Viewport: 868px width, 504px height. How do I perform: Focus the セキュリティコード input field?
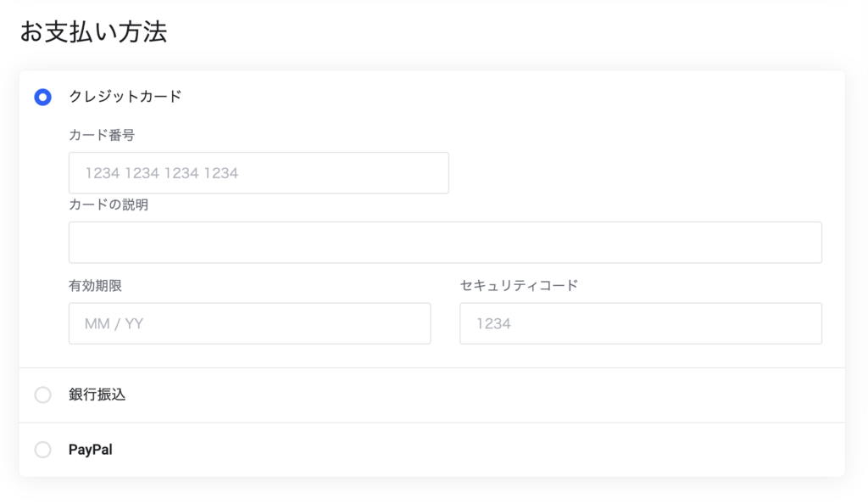click(x=641, y=323)
